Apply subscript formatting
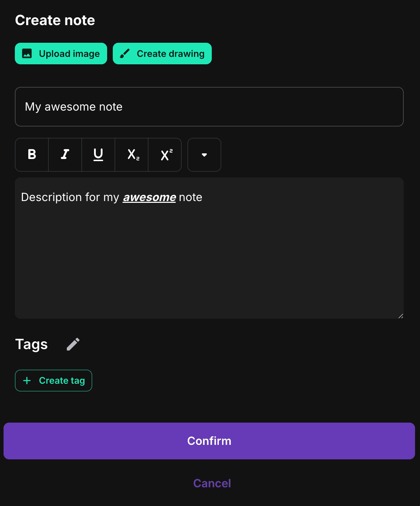This screenshot has height=506, width=420. click(x=132, y=155)
